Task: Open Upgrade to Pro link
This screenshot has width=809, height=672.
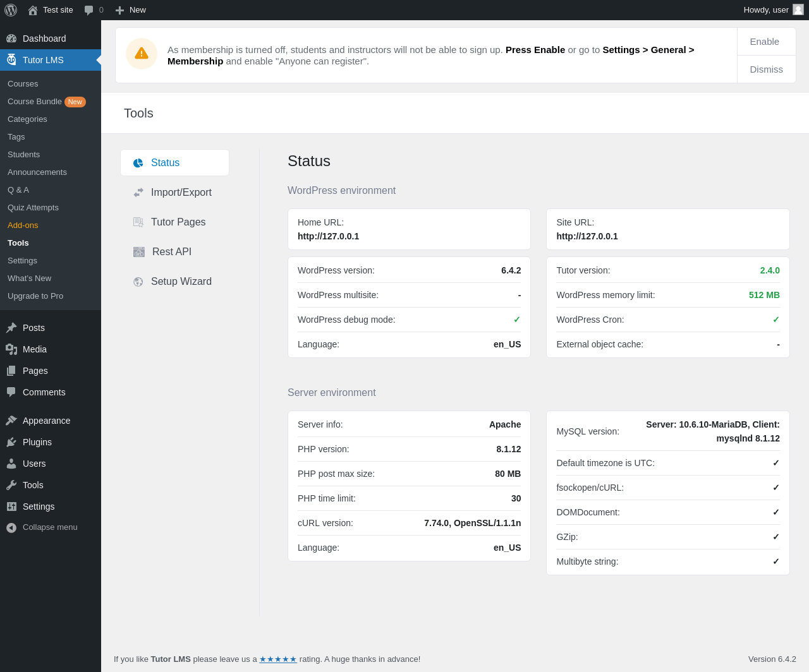Action: [x=35, y=296]
